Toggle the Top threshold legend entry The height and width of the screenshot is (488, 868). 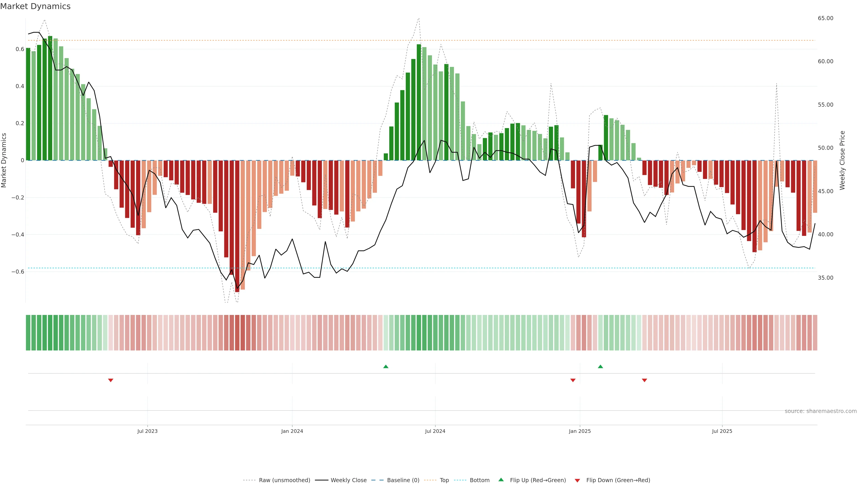[444, 480]
